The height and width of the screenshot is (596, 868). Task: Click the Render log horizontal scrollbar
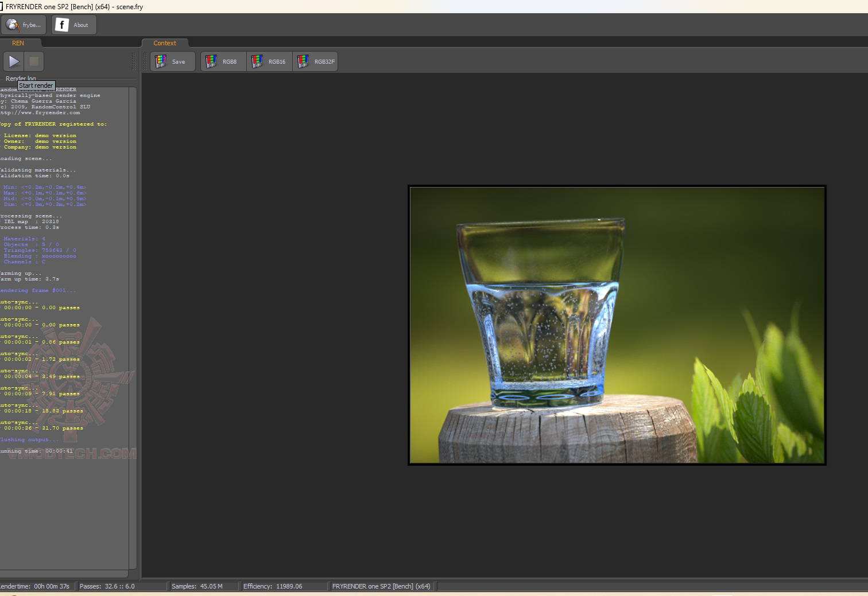[63, 574]
